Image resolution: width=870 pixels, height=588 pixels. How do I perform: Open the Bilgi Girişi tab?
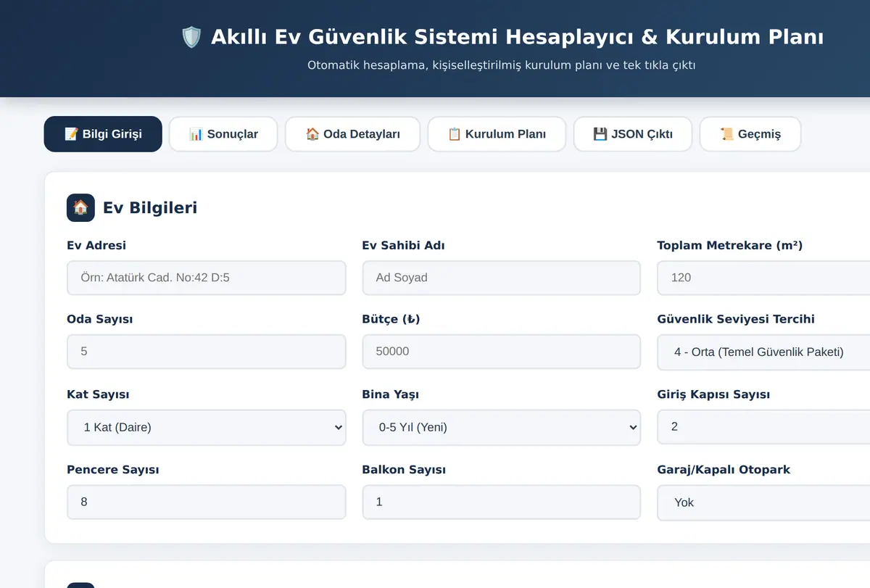click(x=103, y=134)
